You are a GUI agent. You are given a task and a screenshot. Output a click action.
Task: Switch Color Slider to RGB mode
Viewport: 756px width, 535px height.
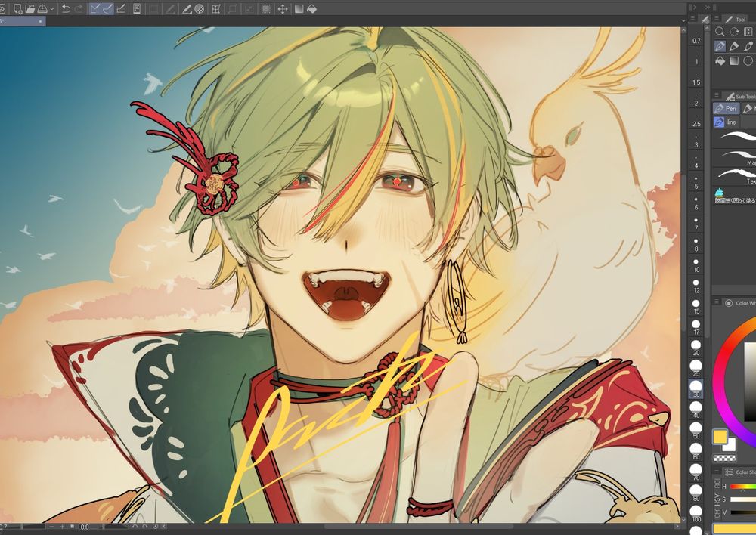click(717, 484)
